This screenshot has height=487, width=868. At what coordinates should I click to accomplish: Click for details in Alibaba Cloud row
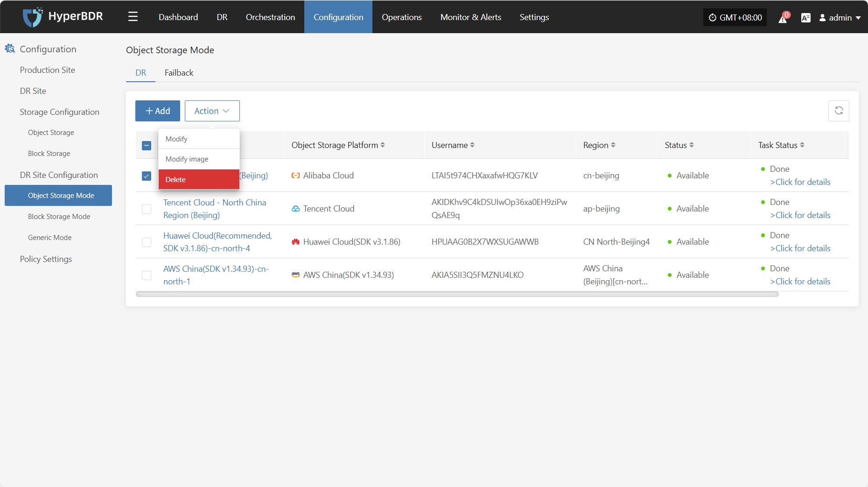tap(800, 182)
